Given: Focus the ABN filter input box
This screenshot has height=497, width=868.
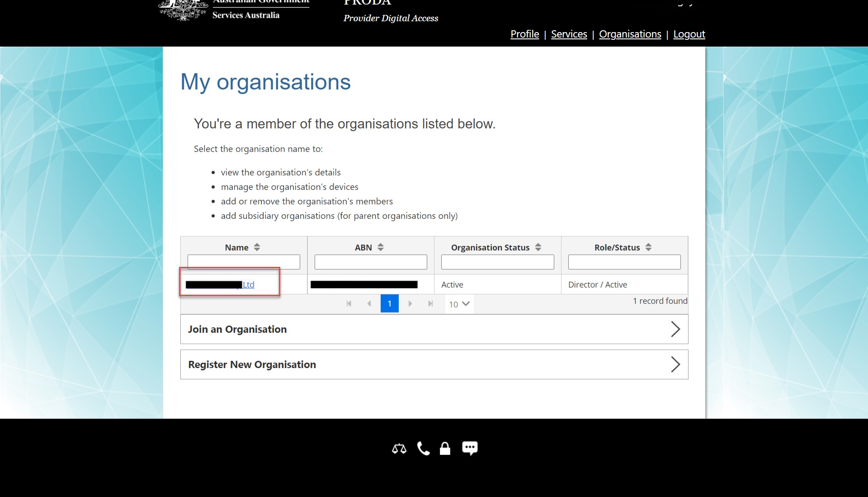Looking at the screenshot, I should pos(371,262).
